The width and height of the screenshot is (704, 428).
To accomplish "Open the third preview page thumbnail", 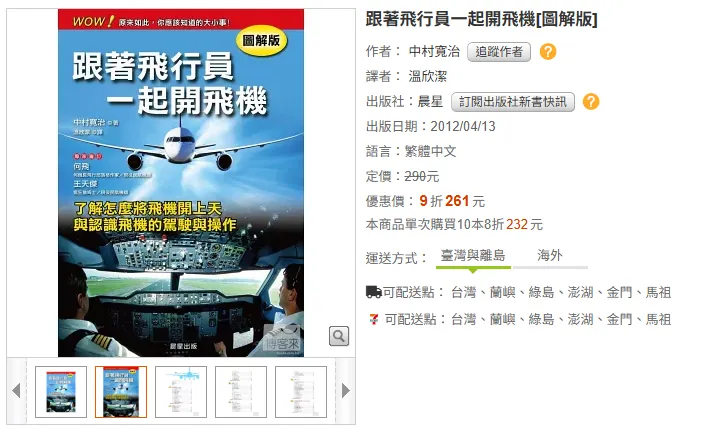I will click(181, 392).
